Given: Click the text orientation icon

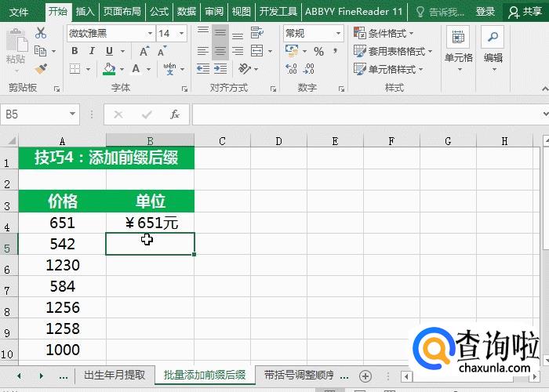Looking at the screenshot, I should point(245,69).
